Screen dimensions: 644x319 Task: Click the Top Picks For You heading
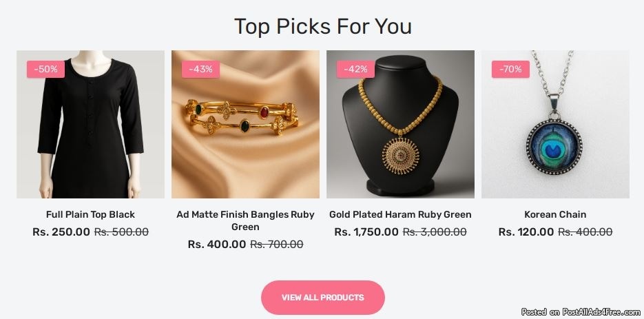point(323,26)
